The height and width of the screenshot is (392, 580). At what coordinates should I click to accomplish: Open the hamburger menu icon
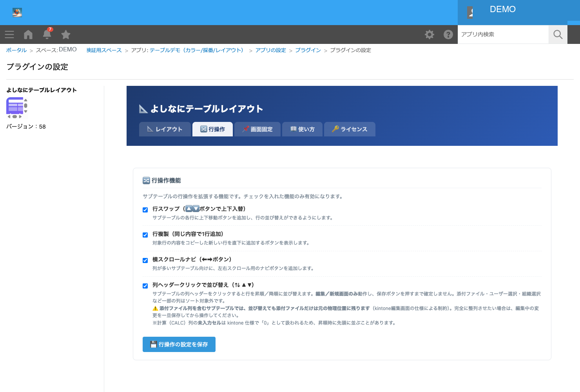tap(9, 34)
